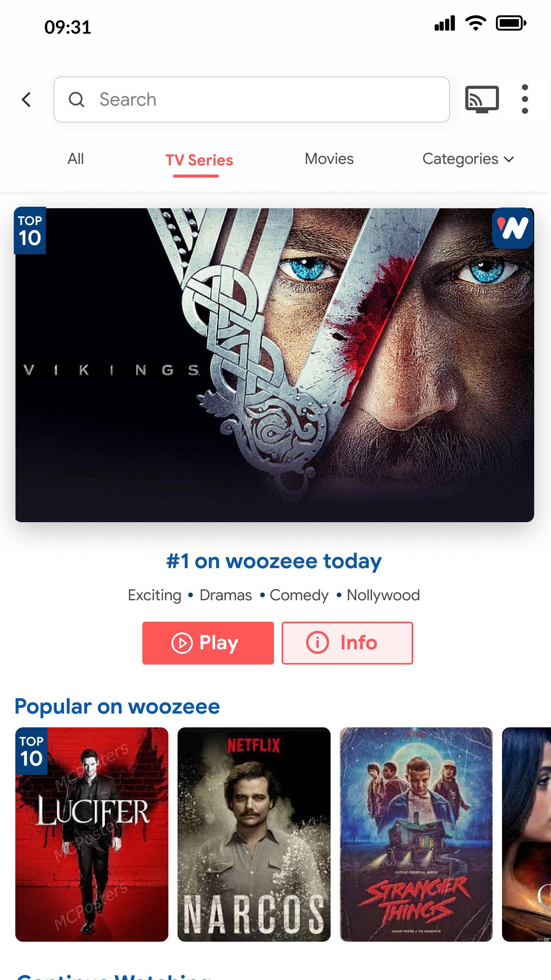Open the Vikings featured banner
The width and height of the screenshot is (551, 980).
[274, 365]
